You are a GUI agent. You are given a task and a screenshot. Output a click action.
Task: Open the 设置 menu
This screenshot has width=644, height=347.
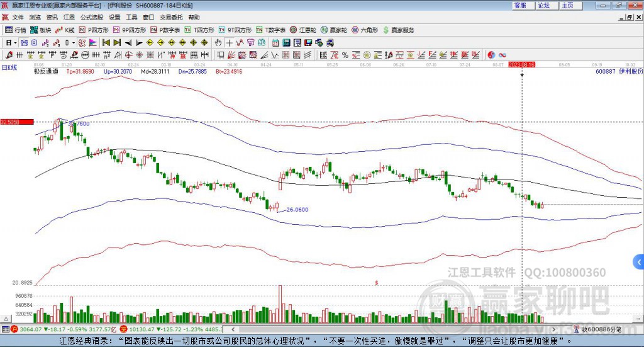pyautogui.click(x=114, y=17)
